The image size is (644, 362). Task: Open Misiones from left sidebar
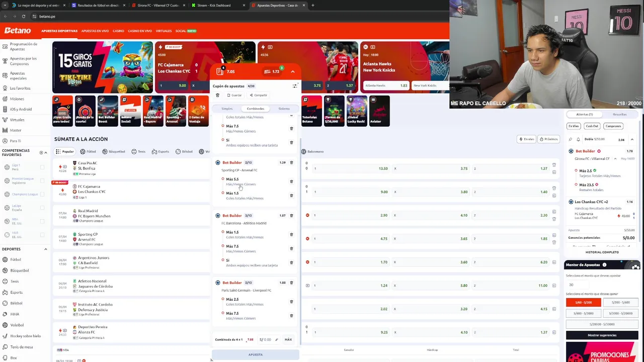pos(17,99)
